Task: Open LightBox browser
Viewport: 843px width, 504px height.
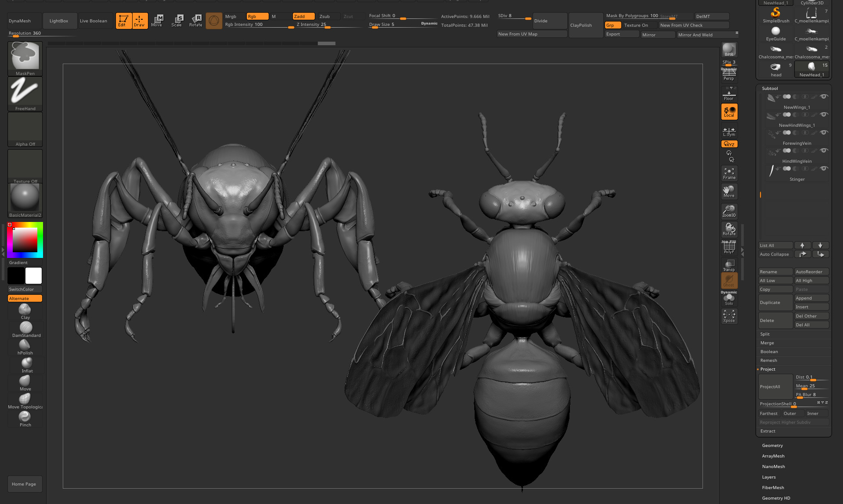Action: tap(59, 21)
